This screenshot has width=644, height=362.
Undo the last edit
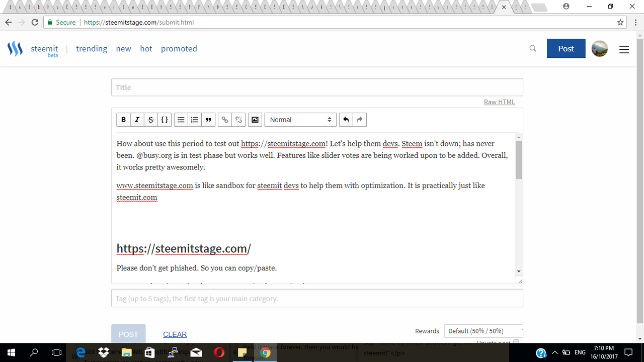click(346, 120)
